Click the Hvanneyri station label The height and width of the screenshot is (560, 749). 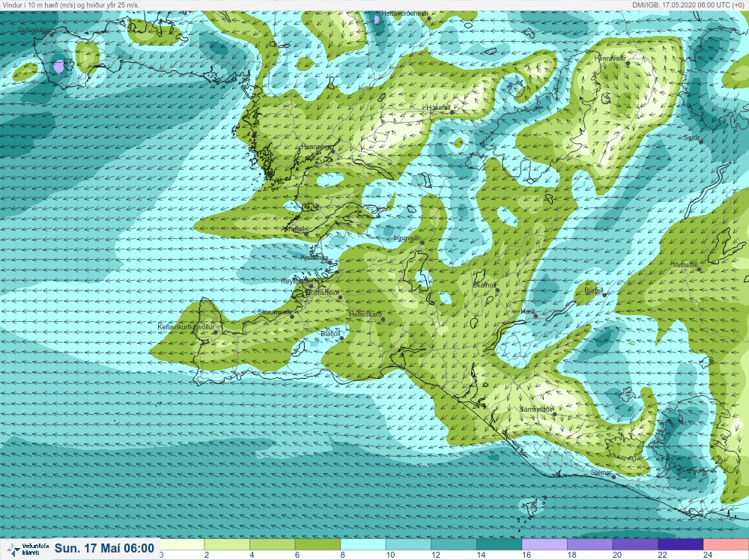[x=315, y=147]
